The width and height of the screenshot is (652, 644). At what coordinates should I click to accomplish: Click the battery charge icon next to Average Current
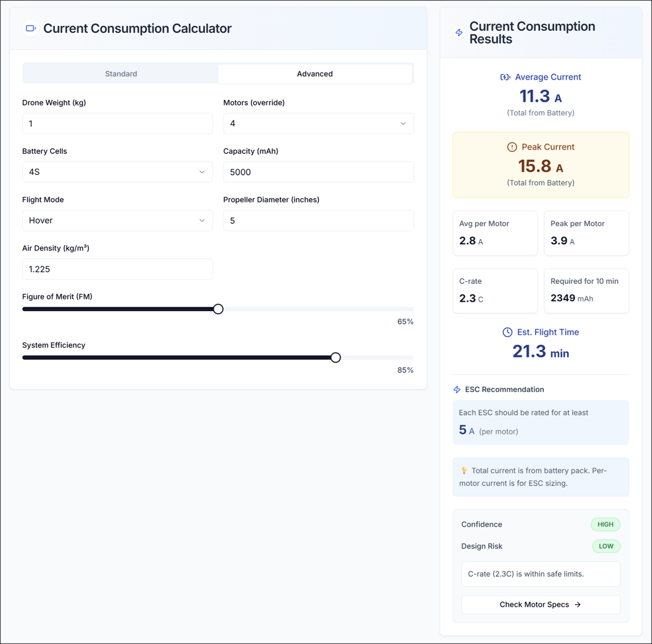point(505,77)
